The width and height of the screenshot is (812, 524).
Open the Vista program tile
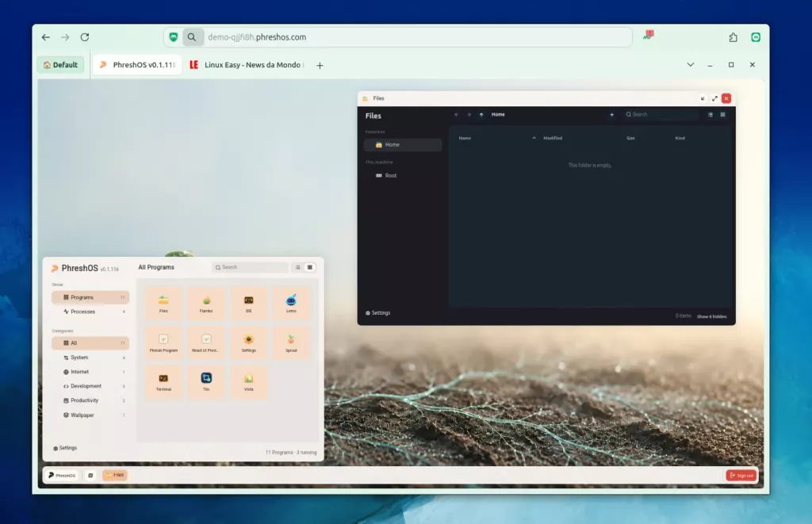(x=248, y=381)
